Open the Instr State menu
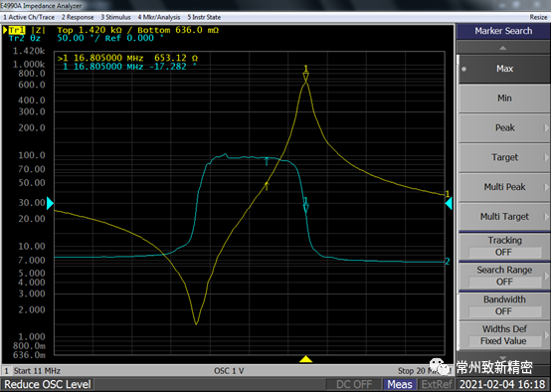Viewport: 551px width, 392px height. tap(204, 17)
